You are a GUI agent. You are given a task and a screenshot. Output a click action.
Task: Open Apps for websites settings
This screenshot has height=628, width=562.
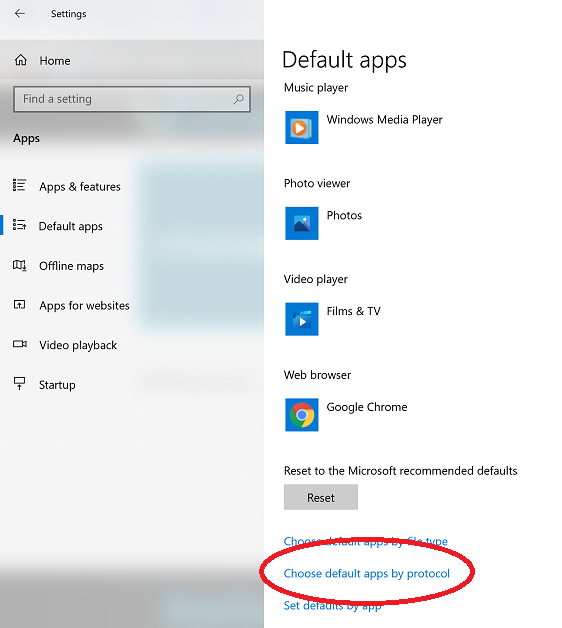pos(84,306)
